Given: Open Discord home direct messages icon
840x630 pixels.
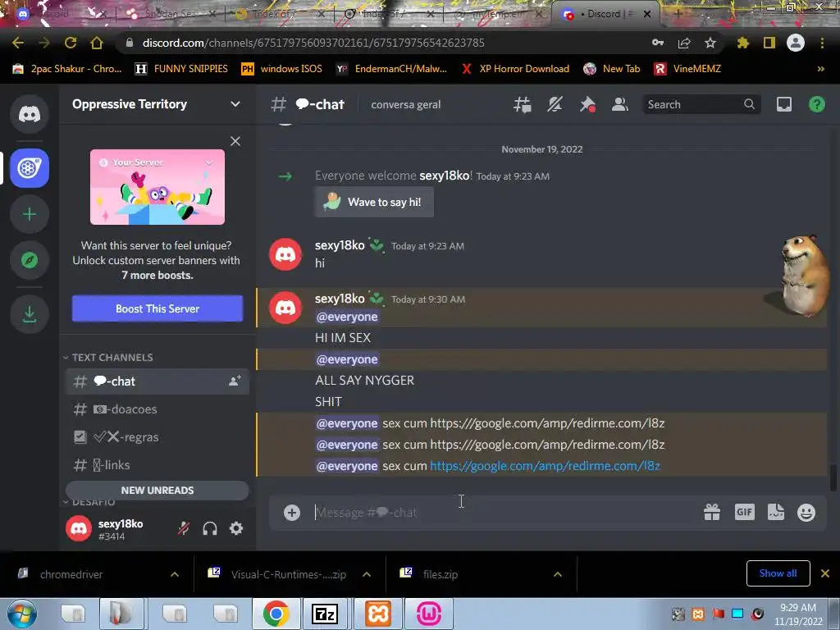Looking at the screenshot, I should (x=30, y=114).
